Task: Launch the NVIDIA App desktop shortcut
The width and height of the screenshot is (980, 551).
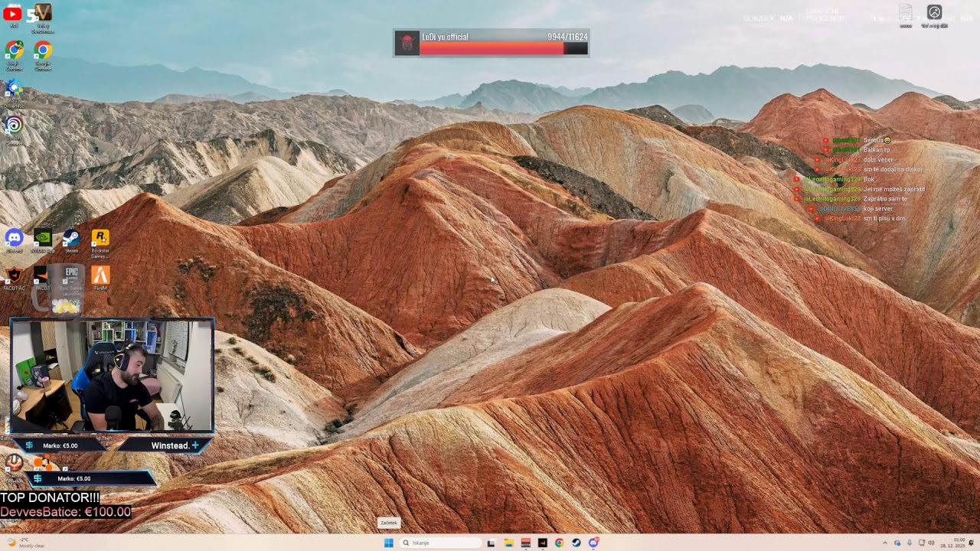Action: (x=42, y=241)
